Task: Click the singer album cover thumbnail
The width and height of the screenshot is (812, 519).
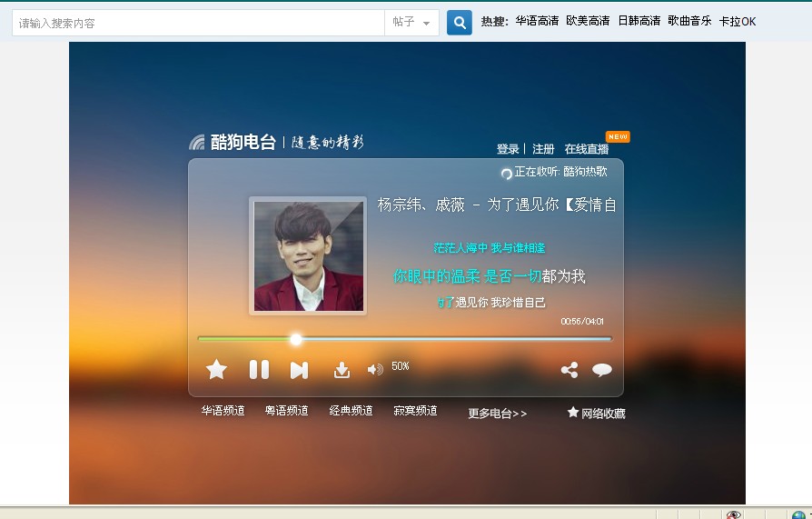Action: tap(308, 256)
